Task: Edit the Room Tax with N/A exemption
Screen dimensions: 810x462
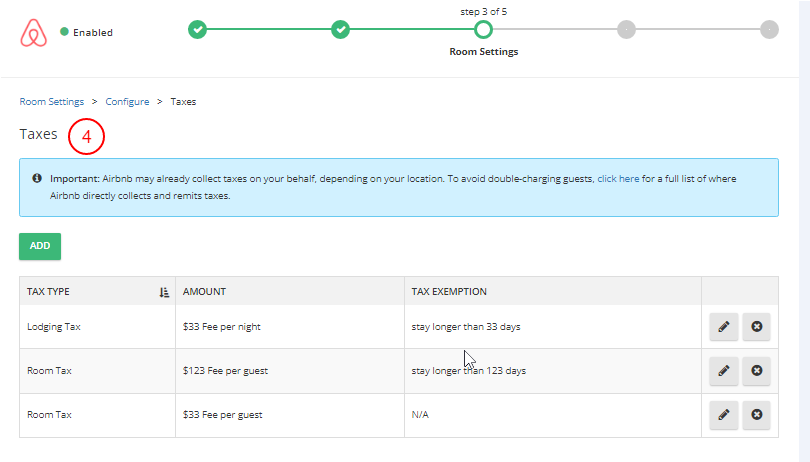Action: click(x=723, y=414)
